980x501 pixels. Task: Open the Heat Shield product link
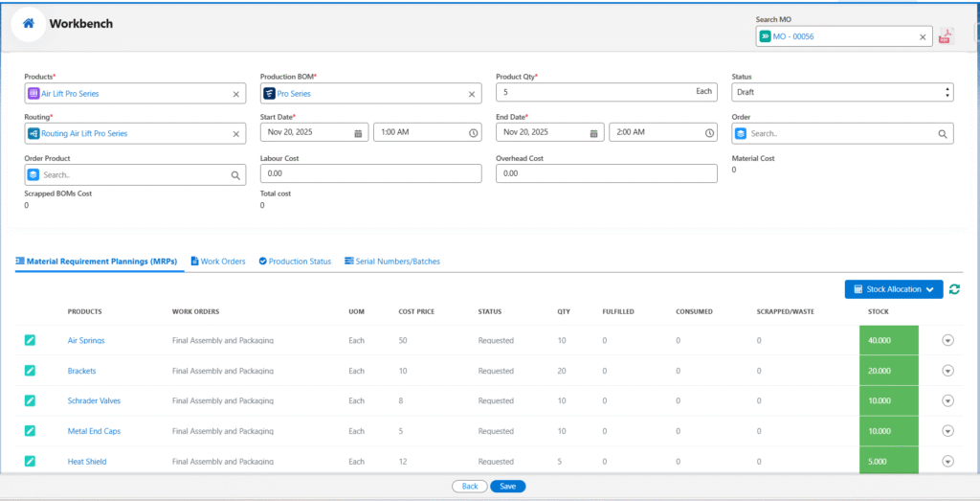tap(87, 462)
